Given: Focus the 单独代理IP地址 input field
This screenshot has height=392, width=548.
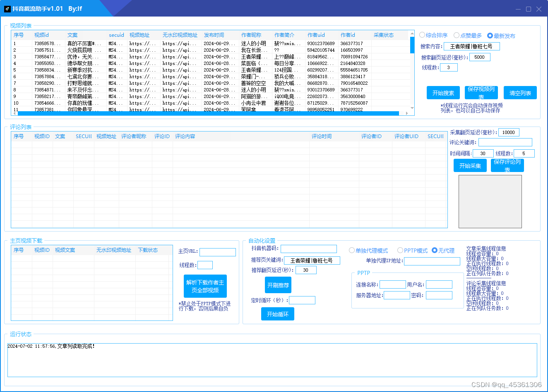Looking at the screenshot, I should pos(432,261).
